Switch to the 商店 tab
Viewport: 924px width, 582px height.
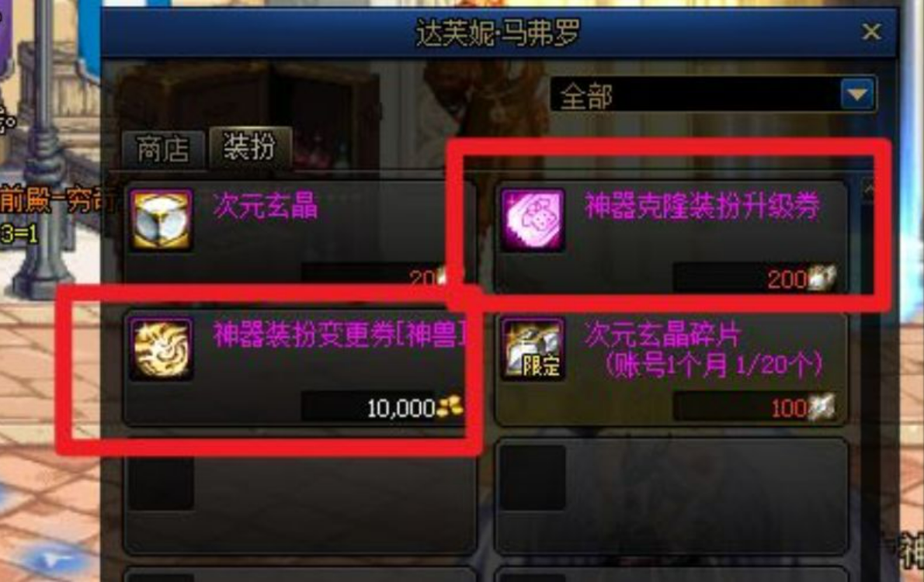pos(163,148)
